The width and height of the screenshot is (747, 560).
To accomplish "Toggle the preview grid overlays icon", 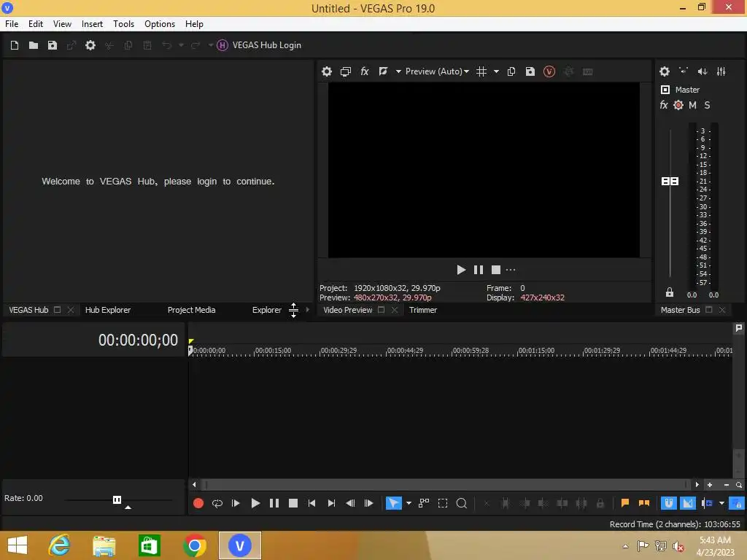I will point(481,71).
